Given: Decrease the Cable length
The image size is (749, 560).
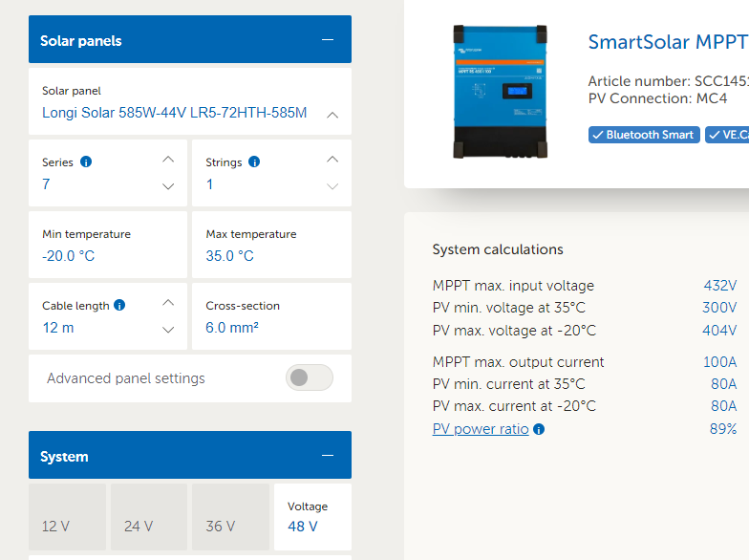Looking at the screenshot, I should [x=168, y=330].
